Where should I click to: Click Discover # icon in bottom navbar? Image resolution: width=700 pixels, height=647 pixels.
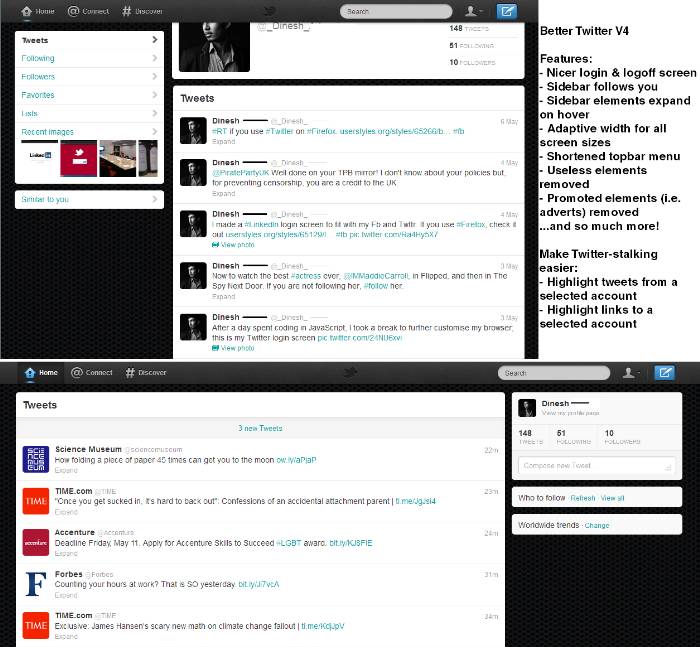coord(130,372)
